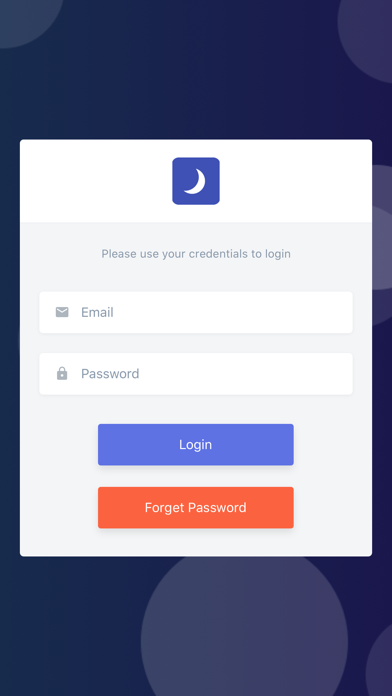
Task: Click the crescent moon logo icon
Action: [x=195, y=181]
